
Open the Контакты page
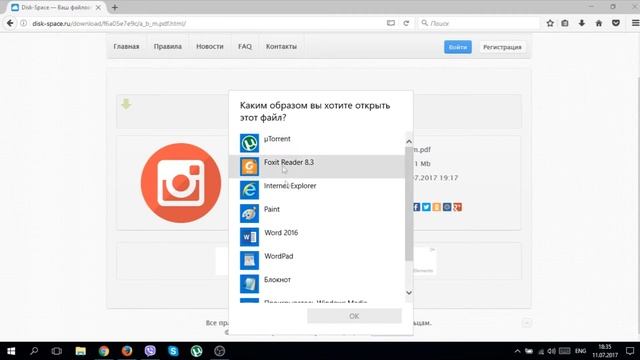pos(281,47)
